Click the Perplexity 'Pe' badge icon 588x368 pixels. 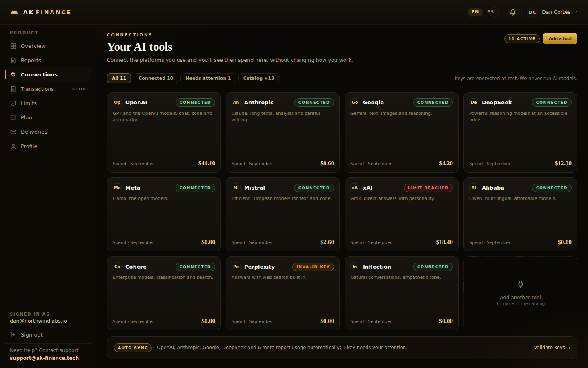(236, 267)
